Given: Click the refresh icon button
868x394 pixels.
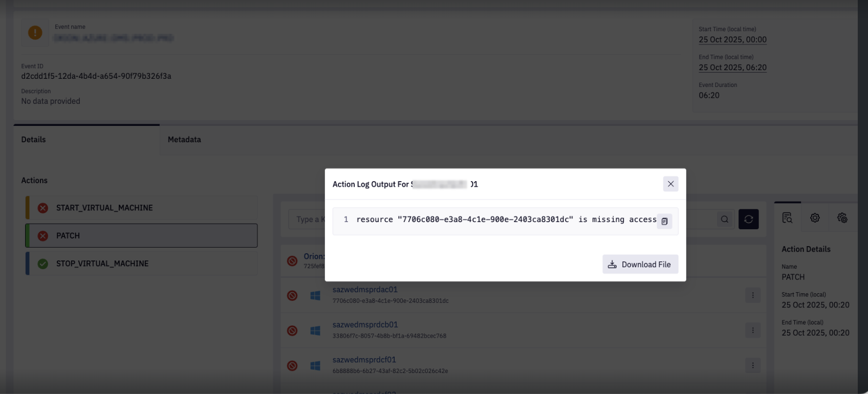Looking at the screenshot, I should click(748, 219).
